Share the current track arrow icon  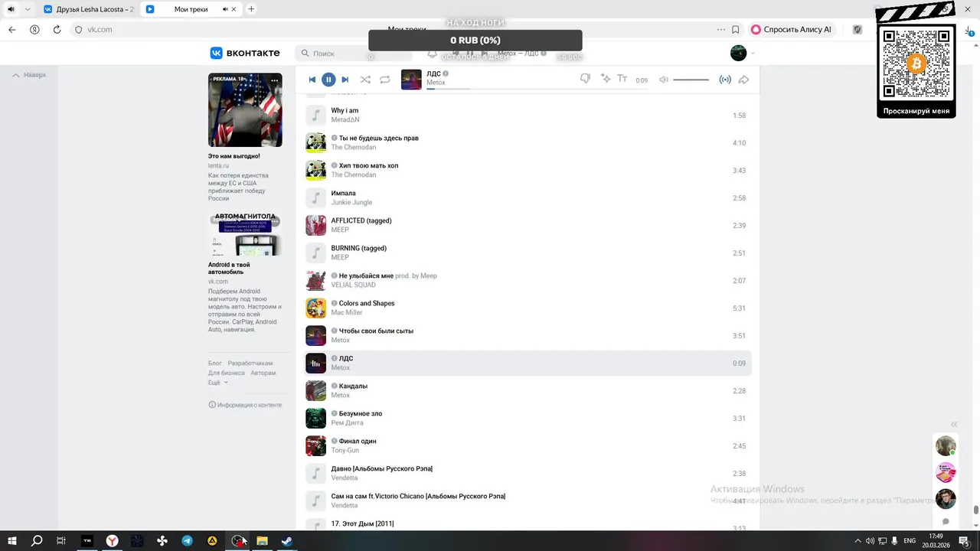[x=743, y=80]
